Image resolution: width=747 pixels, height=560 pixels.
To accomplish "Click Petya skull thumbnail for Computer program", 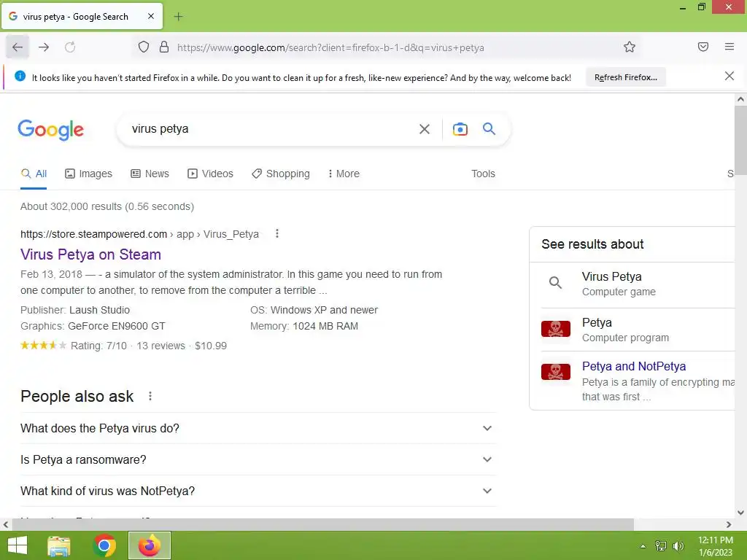I will pyautogui.click(x=555, y=329).
